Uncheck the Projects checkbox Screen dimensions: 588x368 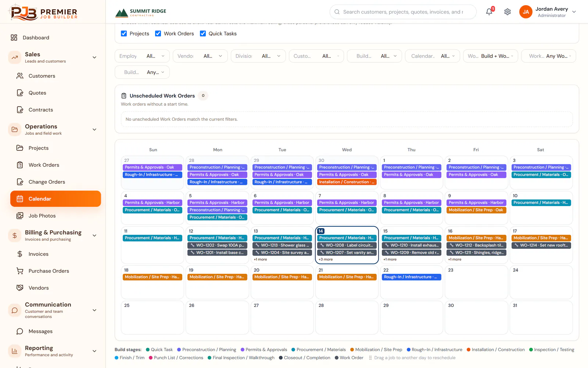pyautogui.click(x=124, y=33)
